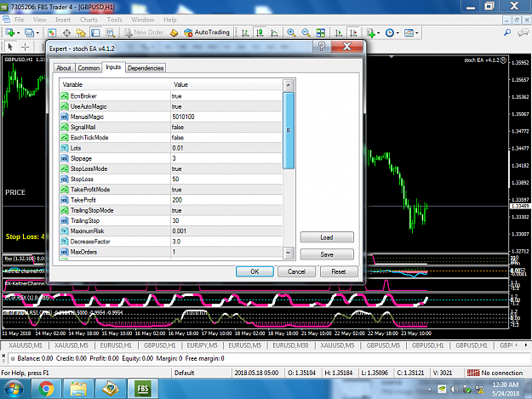Select the MaximumRisk variable row
Image resolution: width=532 pixels, height=399 pixels.
point(170,231)
